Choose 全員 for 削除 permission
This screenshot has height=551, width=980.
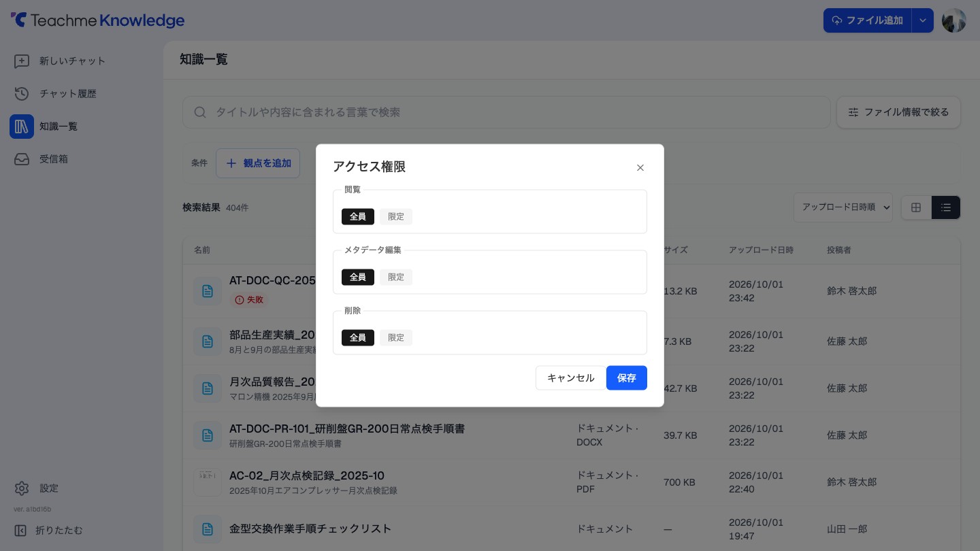pos(358,337)
